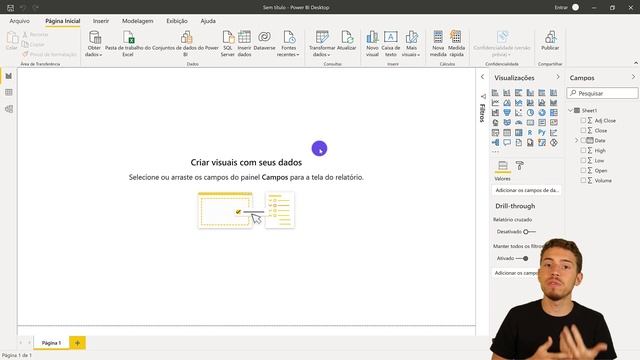Image resolution: width=640 pixels, height=360 pixels.
Task: Expand the Filtros pane
Action: (482, 77)
